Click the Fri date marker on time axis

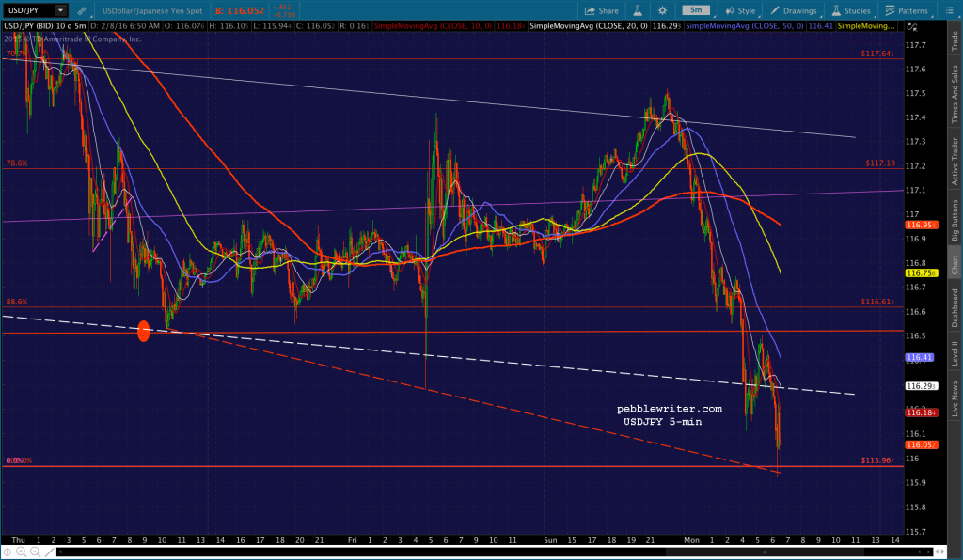[x=352, y=540]
